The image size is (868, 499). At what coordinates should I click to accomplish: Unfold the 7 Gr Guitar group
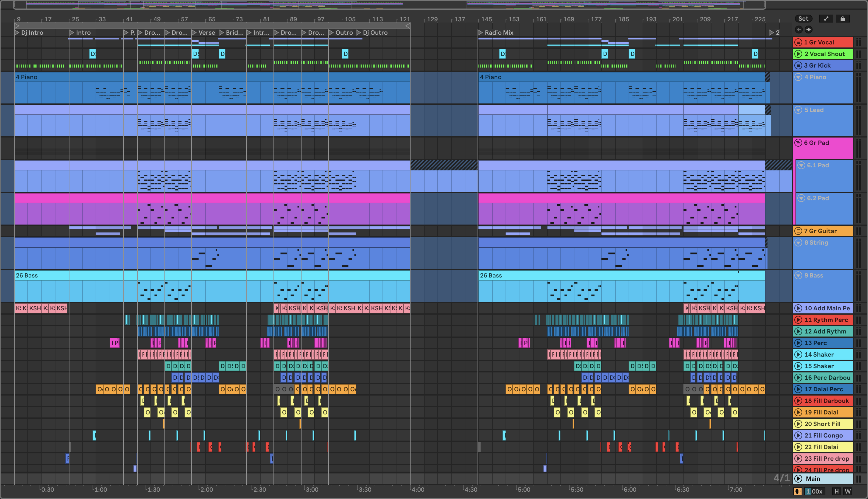[x=798, y=231]
